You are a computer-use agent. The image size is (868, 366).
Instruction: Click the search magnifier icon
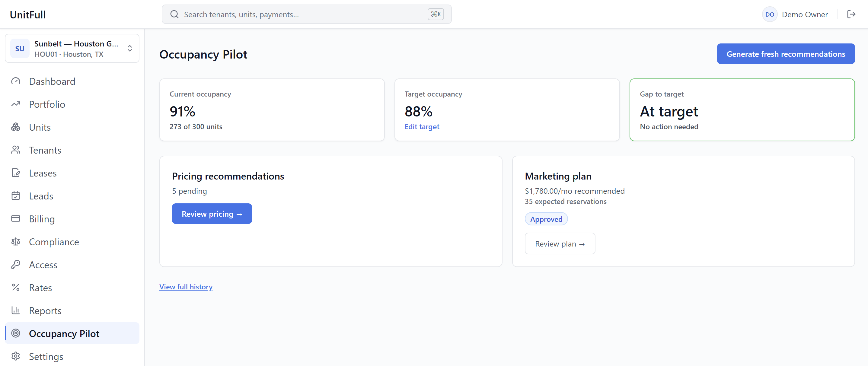tap(174, 14)
